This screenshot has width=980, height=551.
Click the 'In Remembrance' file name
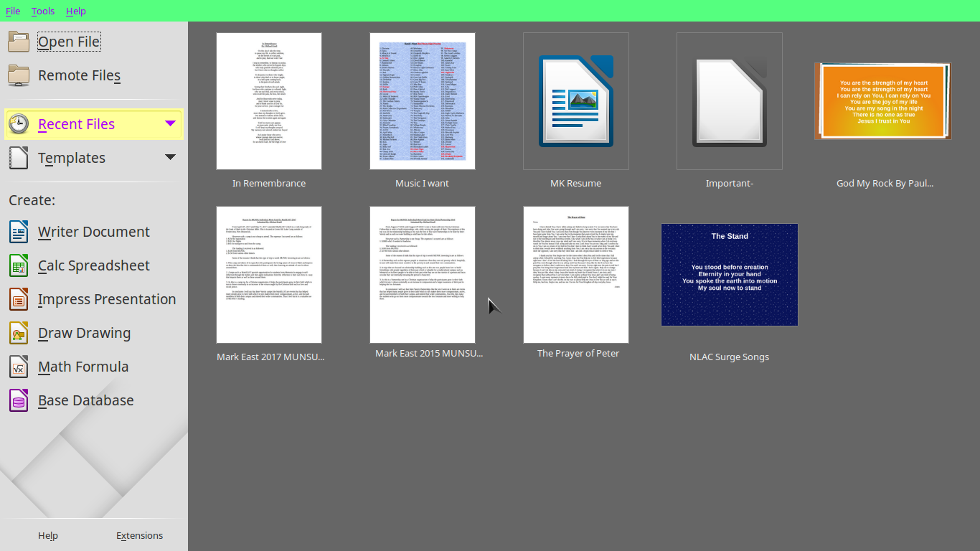coord(269,184)
